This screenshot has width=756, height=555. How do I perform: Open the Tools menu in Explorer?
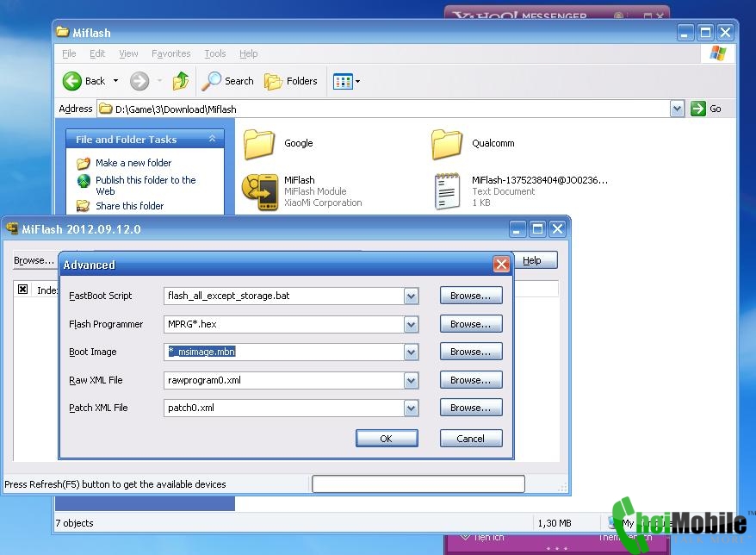pyautogui.click(x=215, y=53)
